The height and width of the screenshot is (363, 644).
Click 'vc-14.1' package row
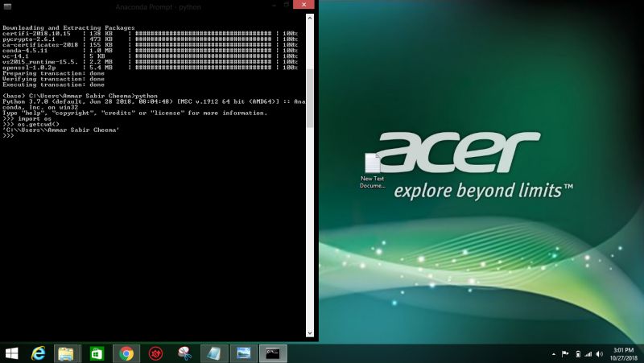tap(150, 56)
